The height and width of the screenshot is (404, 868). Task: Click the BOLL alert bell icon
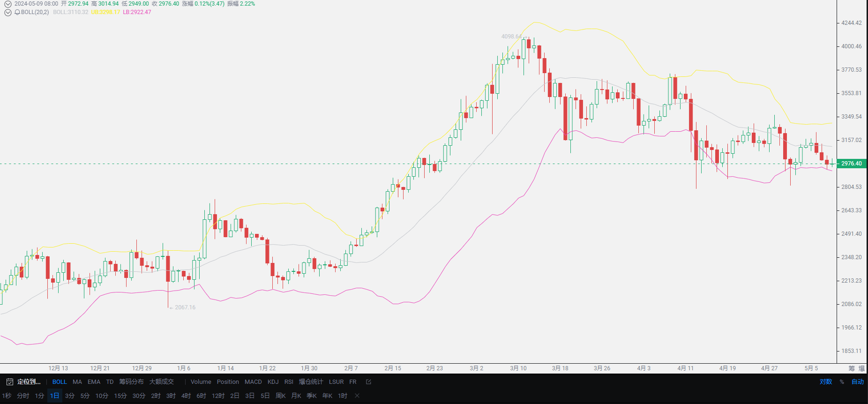click(17, 12)
